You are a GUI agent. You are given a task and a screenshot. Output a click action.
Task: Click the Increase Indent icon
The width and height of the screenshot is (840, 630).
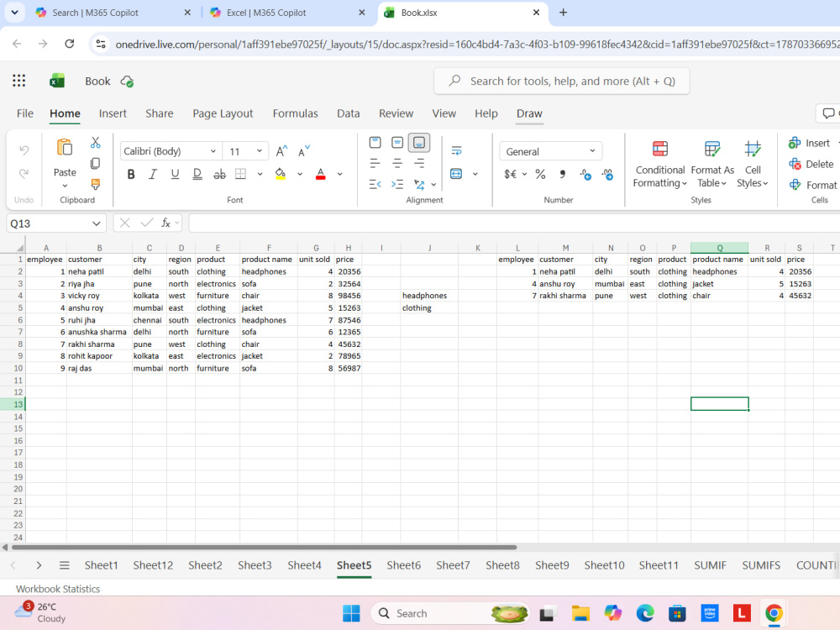coord(397,184)
